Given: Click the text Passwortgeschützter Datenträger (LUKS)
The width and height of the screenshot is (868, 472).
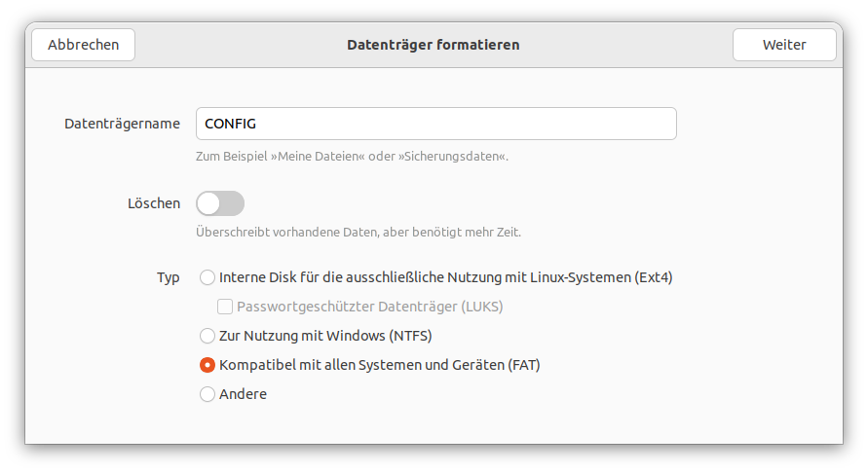Looking at the screenshot, I should (370, 307).
